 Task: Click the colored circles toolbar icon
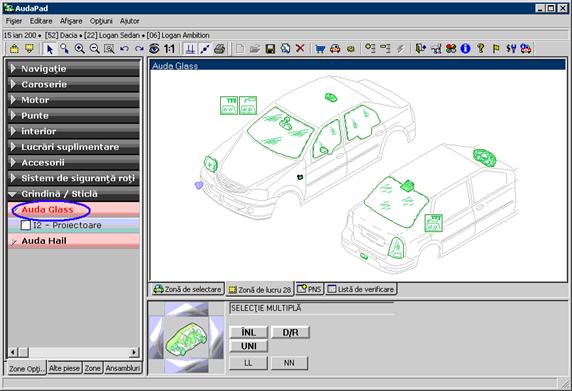[451, 49]
